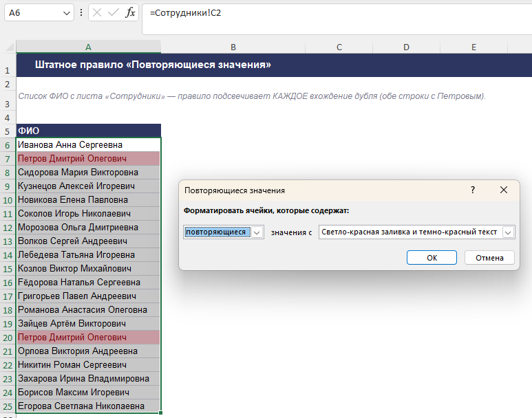Click the description text Список ФИО с листа
532x418 pixels.
coord(252,96)
